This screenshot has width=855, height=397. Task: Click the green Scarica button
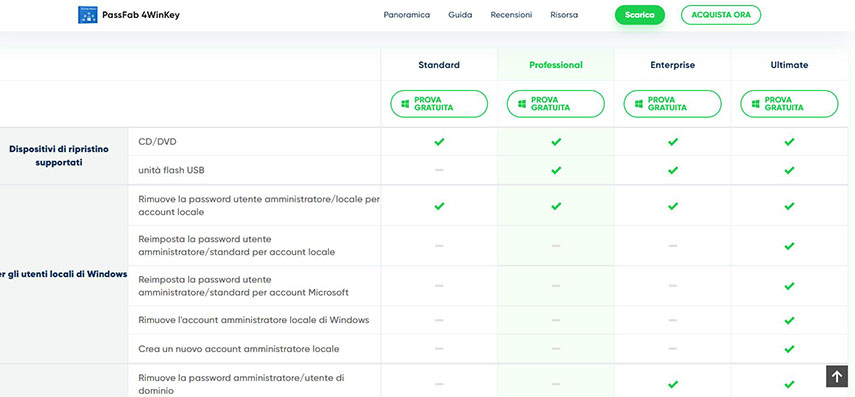click(x=640, y=15)
